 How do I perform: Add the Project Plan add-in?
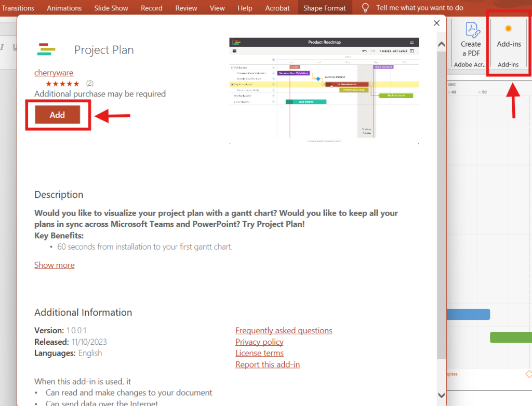[x=57, y=115]
